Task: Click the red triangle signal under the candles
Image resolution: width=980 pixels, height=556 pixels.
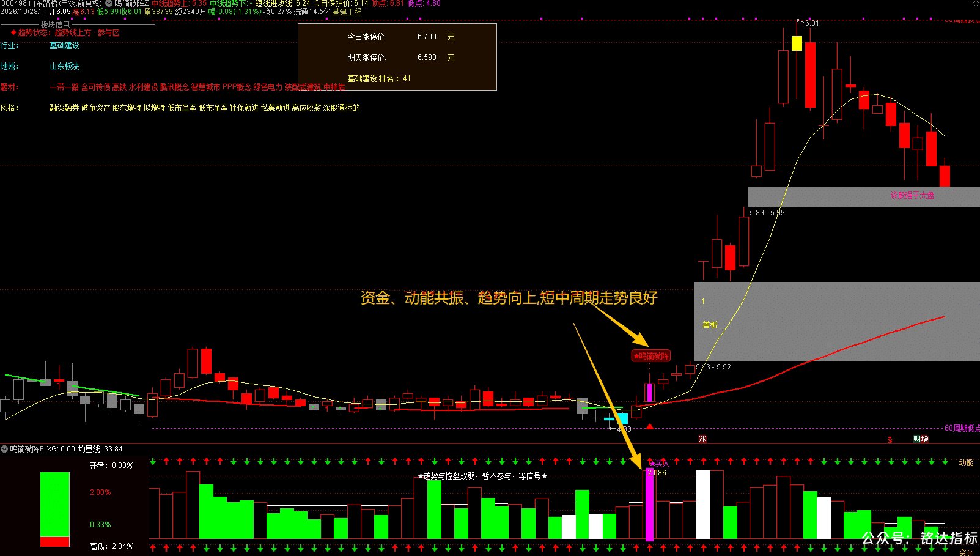Action: (650, 426)
